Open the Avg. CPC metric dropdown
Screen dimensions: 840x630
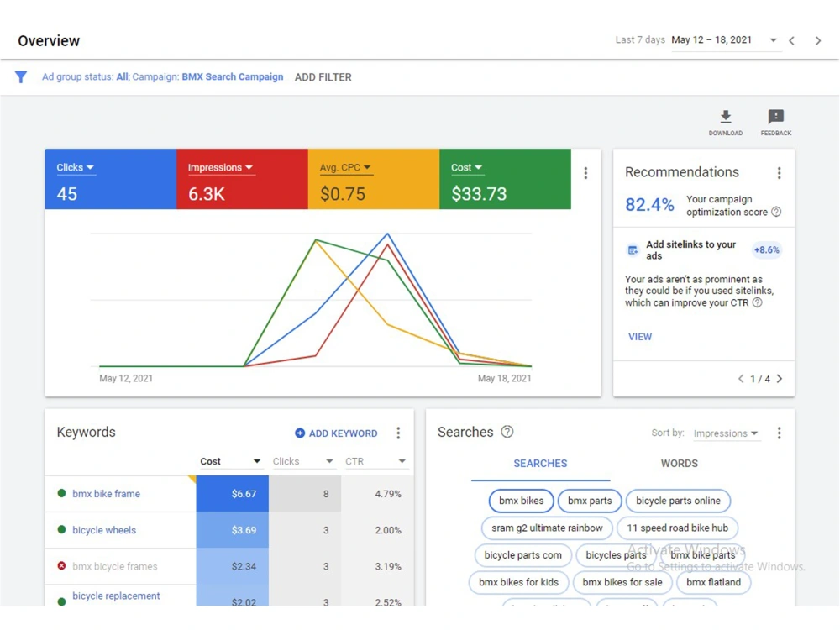click(x=345, y=168)
